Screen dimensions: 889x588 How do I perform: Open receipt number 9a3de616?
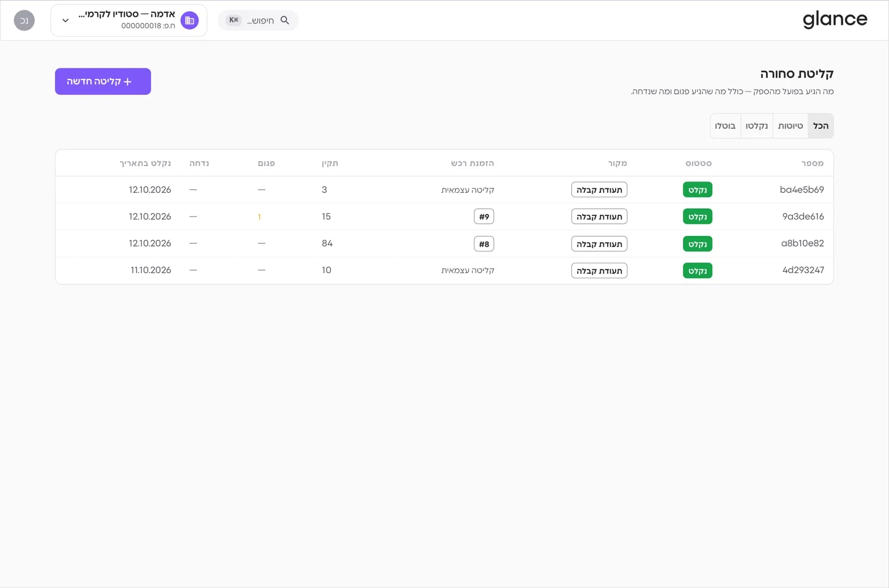(803, 217)
